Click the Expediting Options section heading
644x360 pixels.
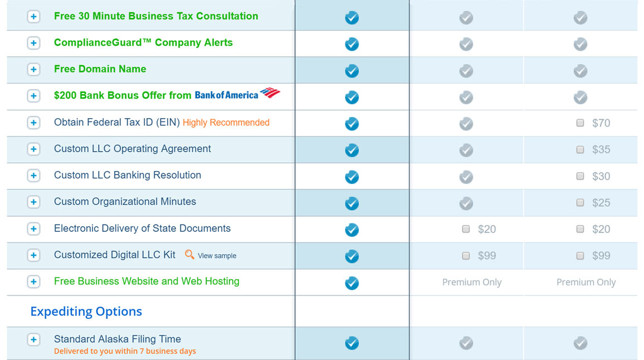tap(86, 312)
